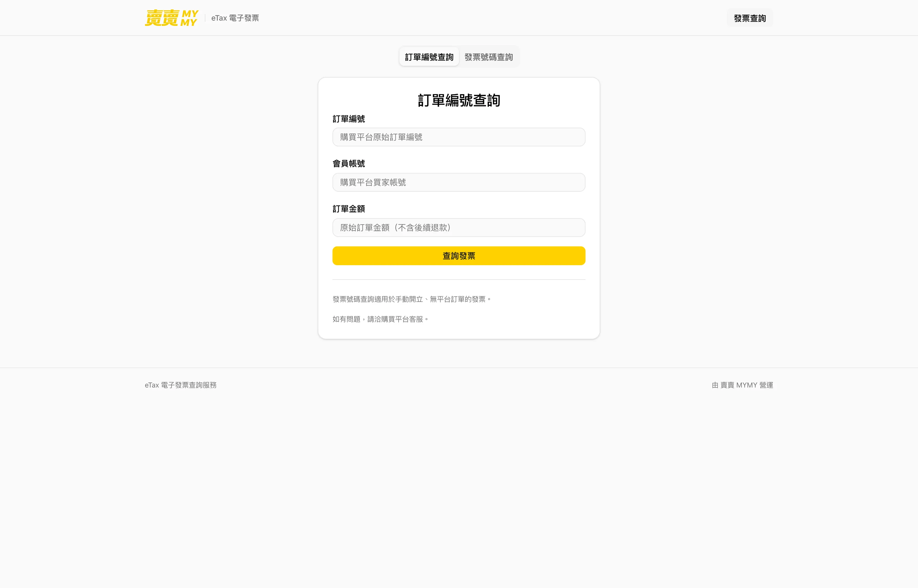This screenshot has height=588, width=918.
Task: Focus the 訂單編號 input field
Action: coord(459,137)
